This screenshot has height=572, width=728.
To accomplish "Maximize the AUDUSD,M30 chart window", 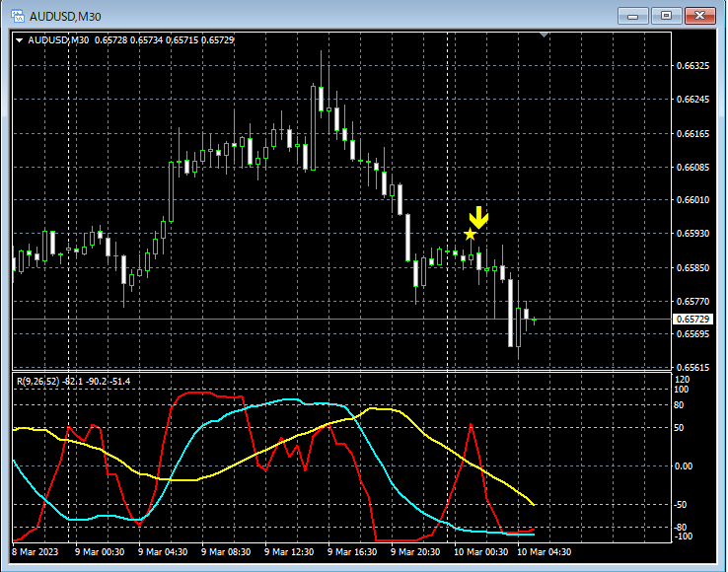I will 666,16.
